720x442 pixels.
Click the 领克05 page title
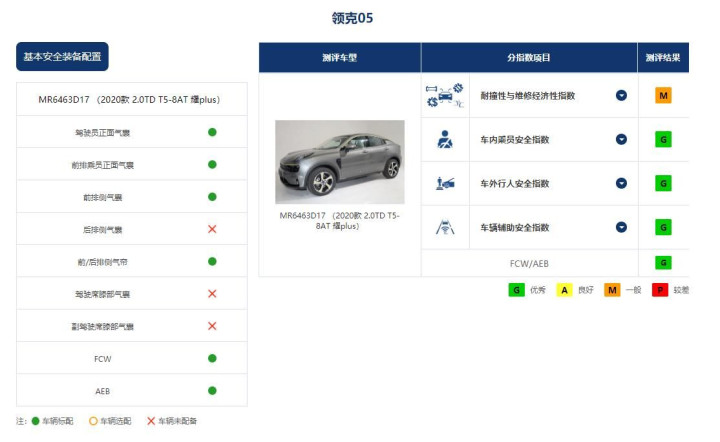352,18
